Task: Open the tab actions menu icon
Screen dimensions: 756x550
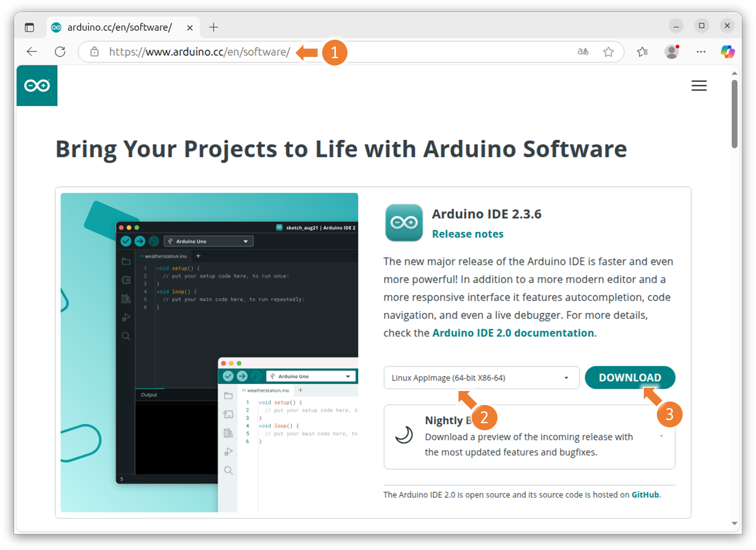Action: tap(29, 27)
